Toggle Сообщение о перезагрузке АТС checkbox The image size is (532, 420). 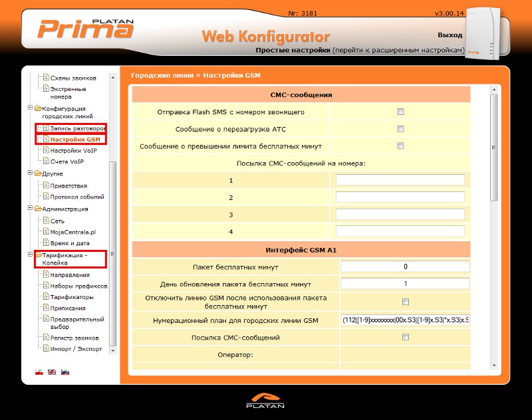pos(400,129)
